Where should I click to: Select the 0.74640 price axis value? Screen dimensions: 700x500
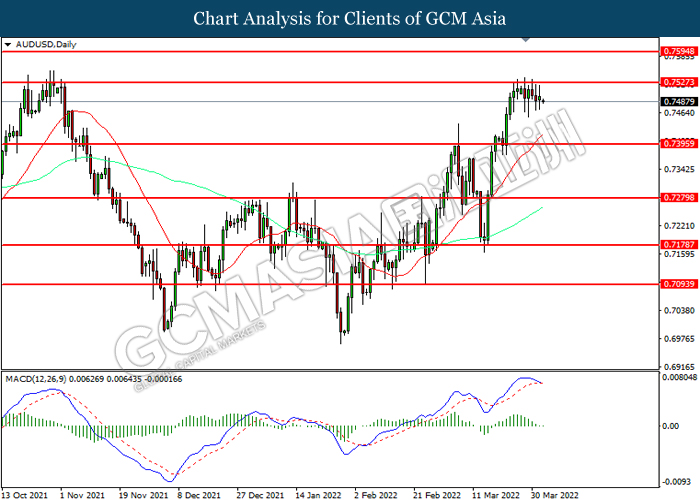pyautogui.click(x=679, y=113)
